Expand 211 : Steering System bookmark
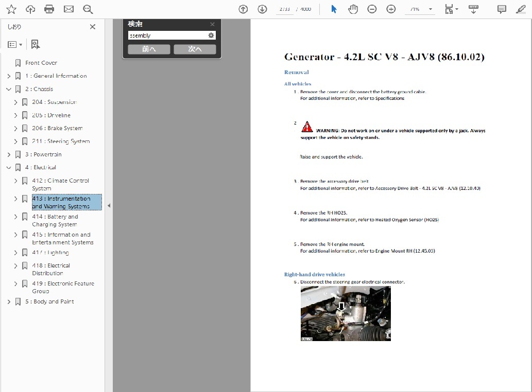This screenshot has width=532, height=392. point(15,141)
